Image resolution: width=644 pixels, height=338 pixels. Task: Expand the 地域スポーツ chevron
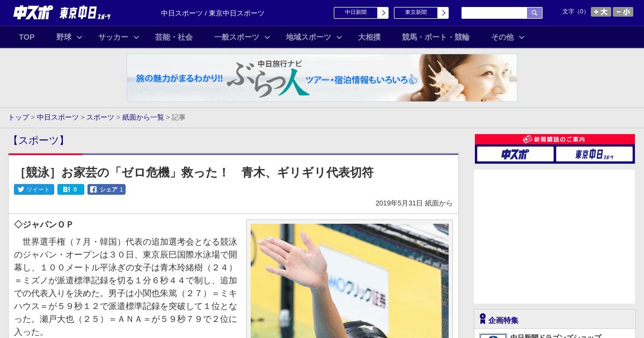[339, 37]
